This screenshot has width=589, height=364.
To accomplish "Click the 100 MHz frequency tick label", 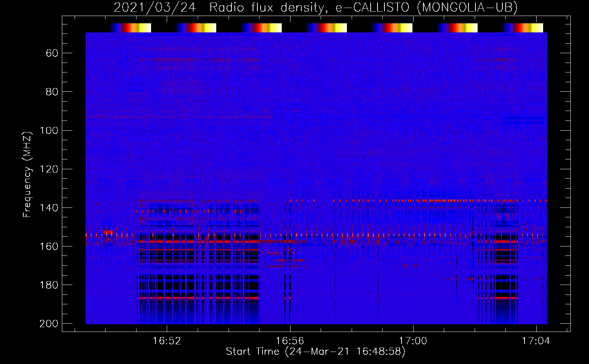I will point(49,130).
